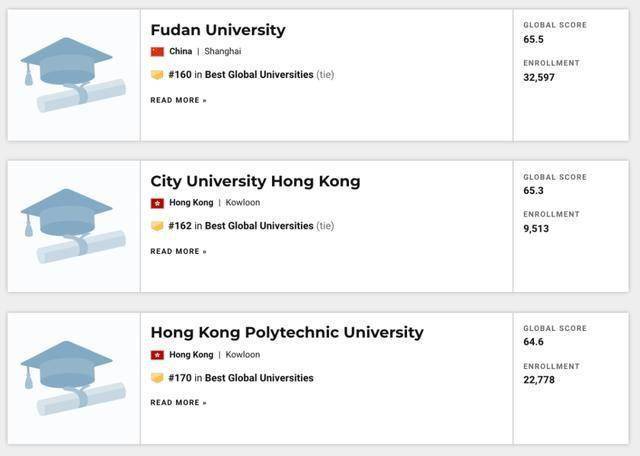Expand Read More under Fudan University
This screenshot has width=640, height=456.
178,100
